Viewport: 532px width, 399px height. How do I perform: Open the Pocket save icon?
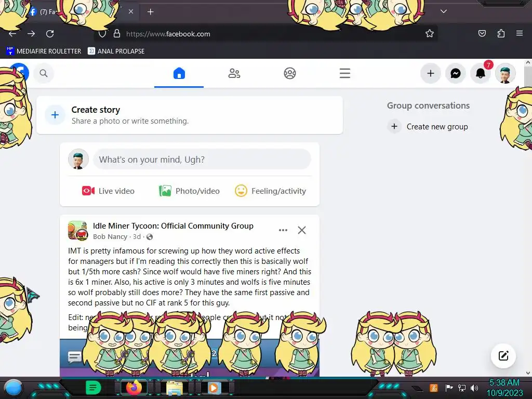[482, 33]
